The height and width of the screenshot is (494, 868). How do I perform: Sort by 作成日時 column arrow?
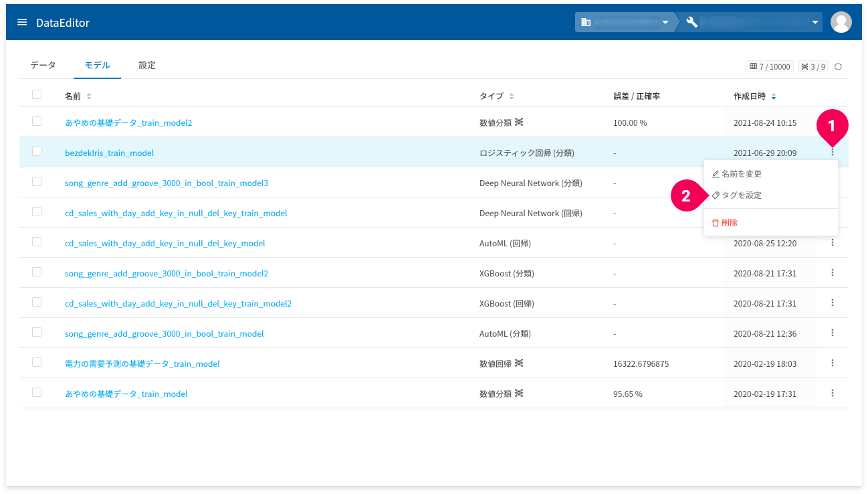774,96
